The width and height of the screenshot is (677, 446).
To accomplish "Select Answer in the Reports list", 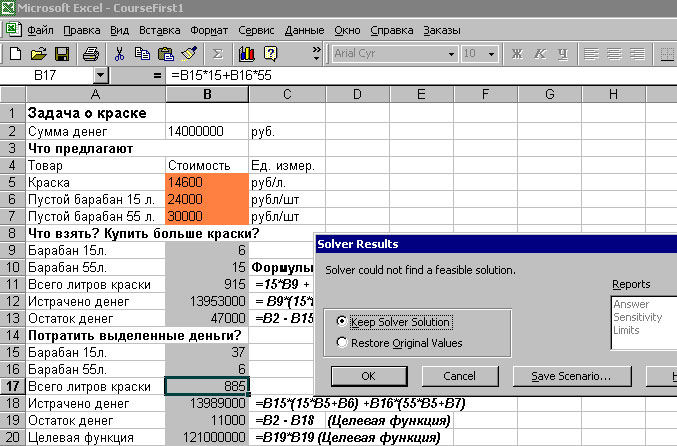I will pos(632,304).
